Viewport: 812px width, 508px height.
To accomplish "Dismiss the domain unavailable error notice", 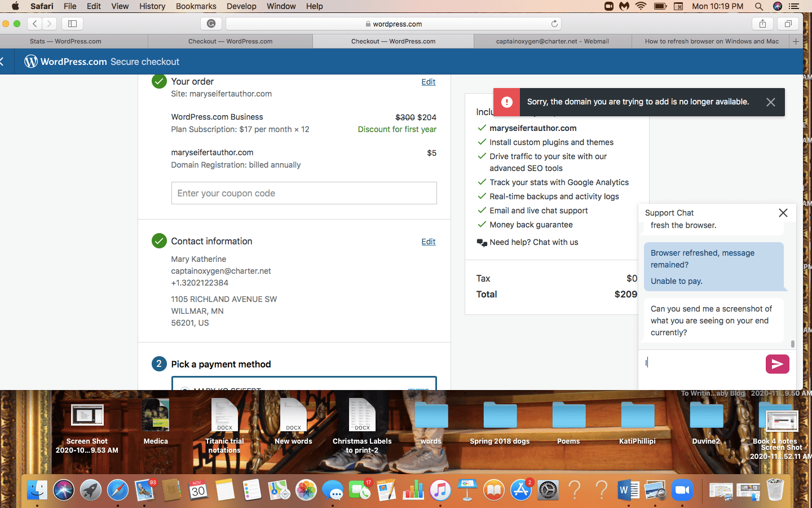I will [771, 102].
